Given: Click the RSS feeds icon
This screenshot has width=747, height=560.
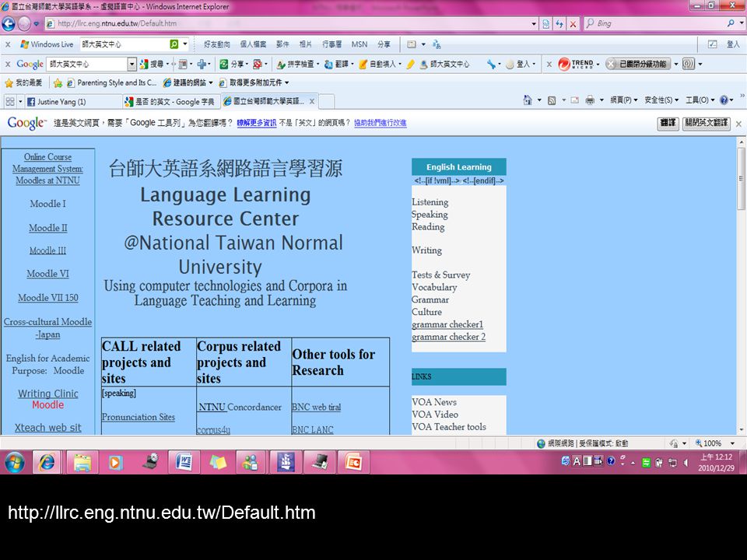Looking at the screenshot, I should coord(552,100).
